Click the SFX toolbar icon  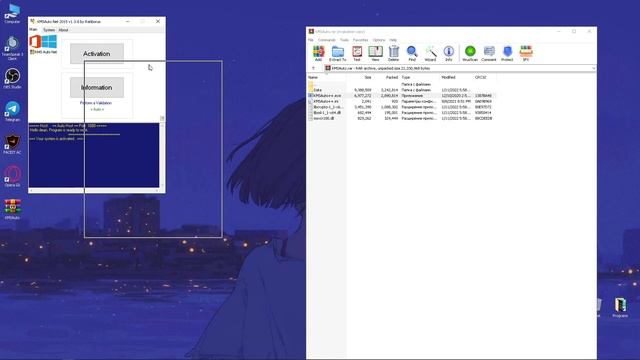[526, 53]
